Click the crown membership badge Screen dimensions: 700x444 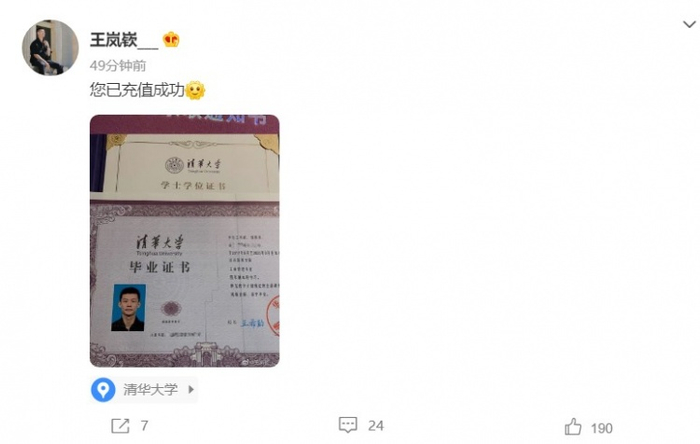coord(171,40)
